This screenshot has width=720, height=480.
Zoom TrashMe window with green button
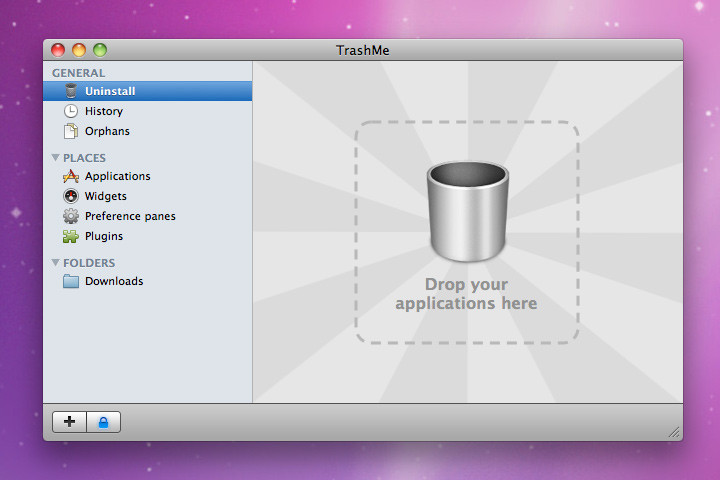coord(100,50)
